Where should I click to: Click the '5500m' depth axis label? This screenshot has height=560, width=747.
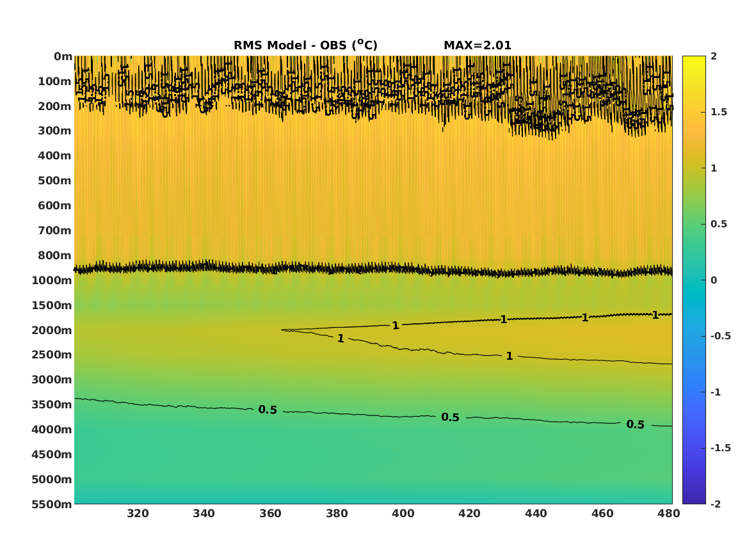pyautogui.click(x=52, y=504)
